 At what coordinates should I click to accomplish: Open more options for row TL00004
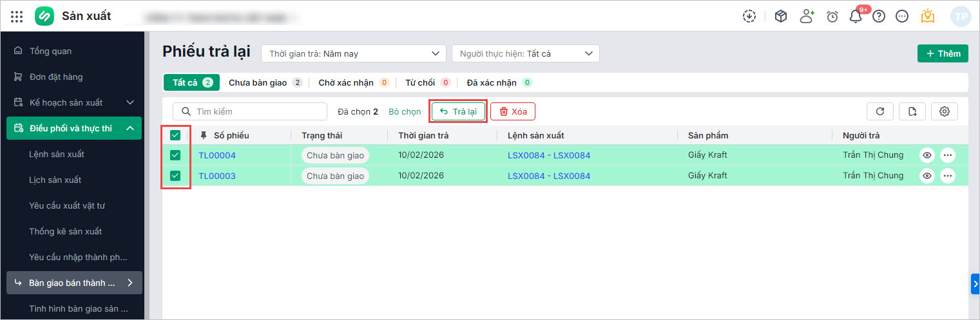tap(947, 155)
